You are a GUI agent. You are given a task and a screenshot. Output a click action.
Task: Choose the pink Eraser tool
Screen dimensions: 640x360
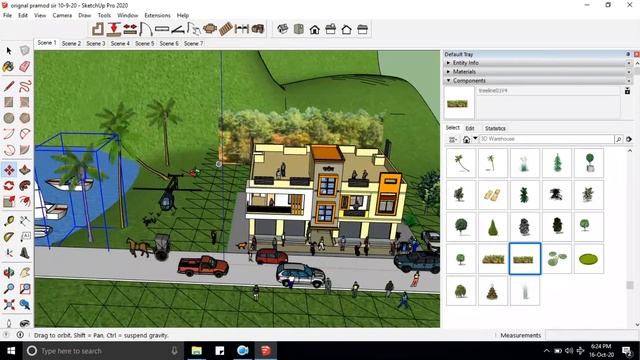24,66
